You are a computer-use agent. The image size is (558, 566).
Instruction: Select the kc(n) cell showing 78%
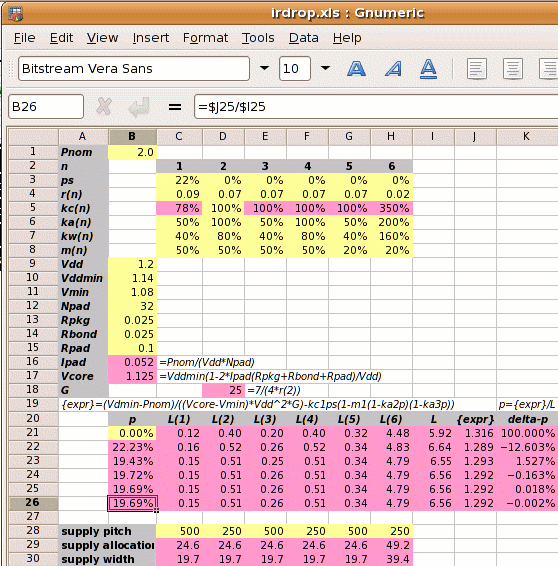pyautogui.click(x=179, y=208)
